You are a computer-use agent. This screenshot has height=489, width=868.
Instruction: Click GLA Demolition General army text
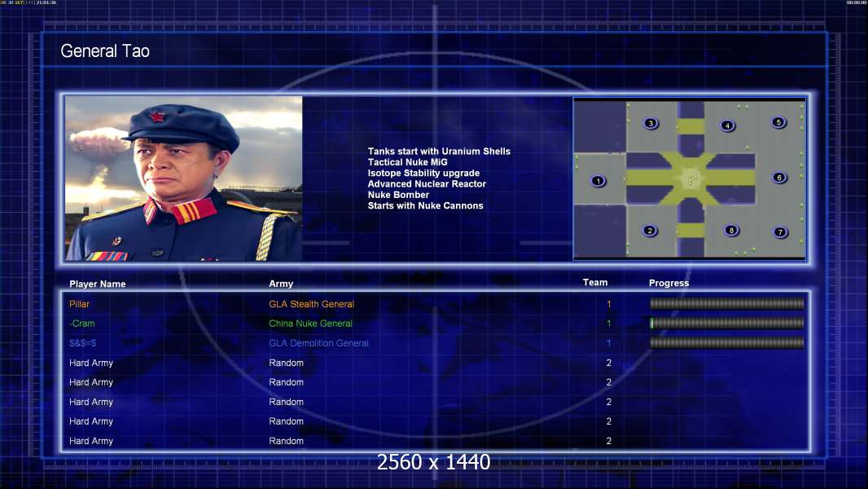319,343
